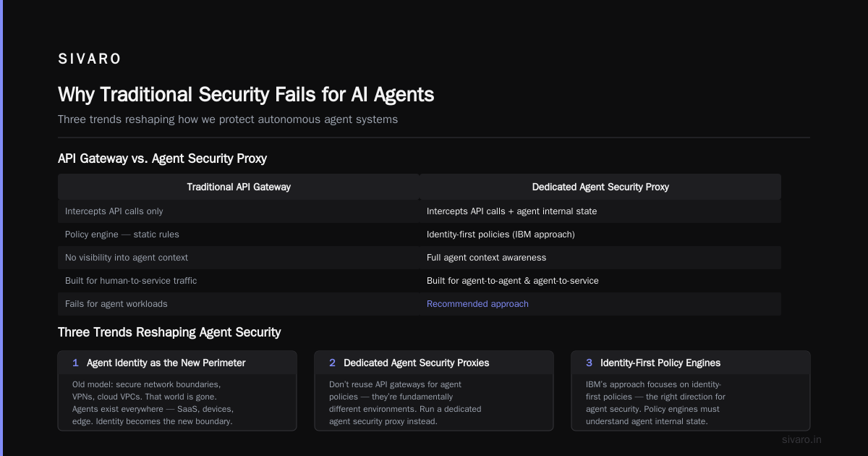Viewport: 868px width, 456px height.
Task: Click the 'Built for agent-to-agent & agent-to-service' cell
Action: click(600, 281)
